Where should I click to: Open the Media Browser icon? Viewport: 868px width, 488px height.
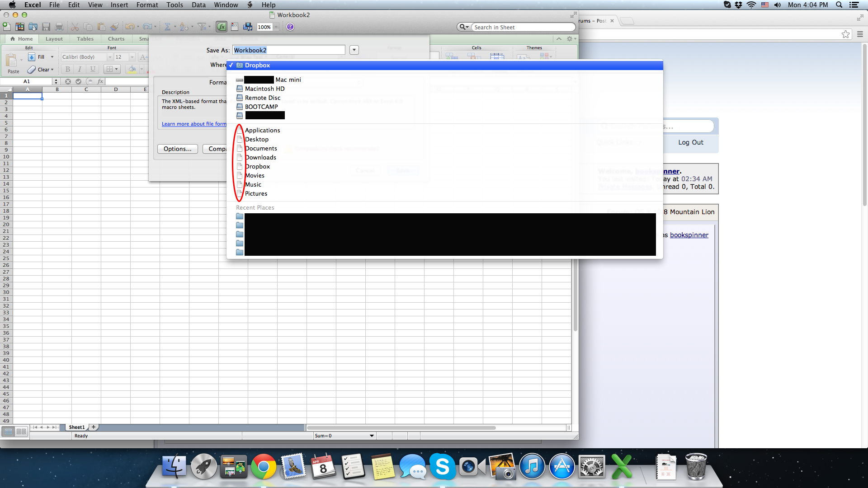pos(248,27)
